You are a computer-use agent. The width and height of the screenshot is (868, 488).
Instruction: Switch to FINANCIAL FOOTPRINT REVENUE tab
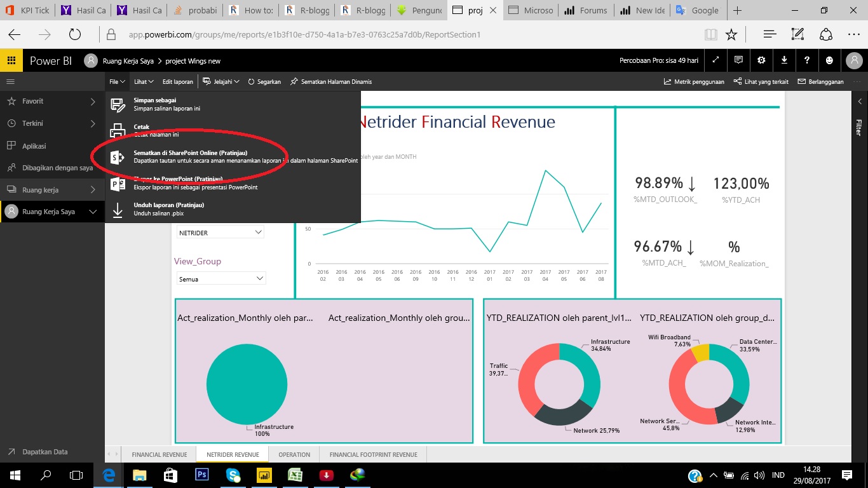click(x=373, y=454)
